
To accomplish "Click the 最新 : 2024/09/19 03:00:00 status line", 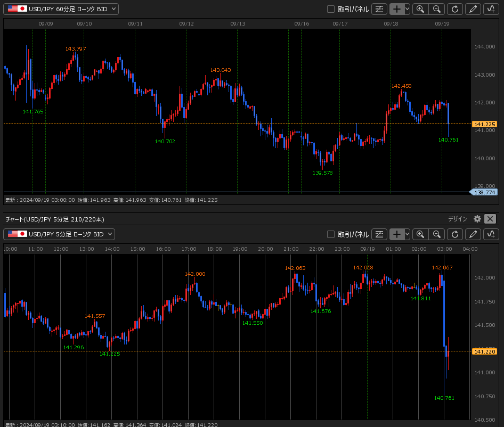I will [111, 200].
